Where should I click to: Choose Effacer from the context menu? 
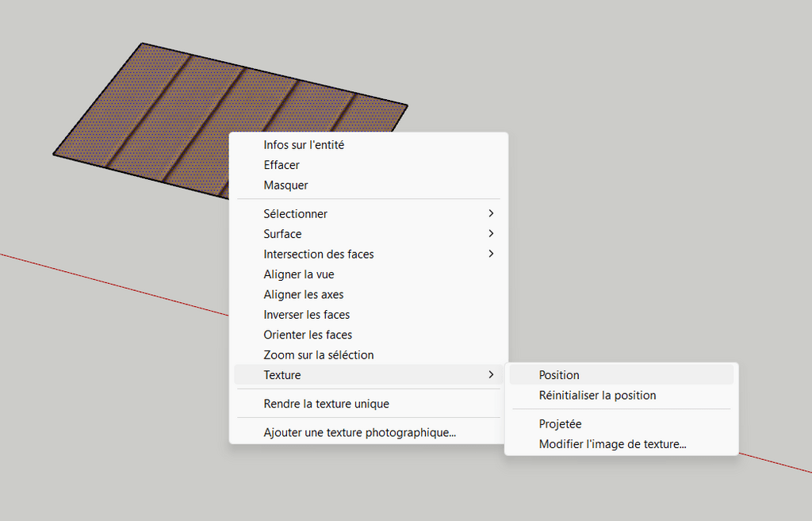click(x=368, y=165)
